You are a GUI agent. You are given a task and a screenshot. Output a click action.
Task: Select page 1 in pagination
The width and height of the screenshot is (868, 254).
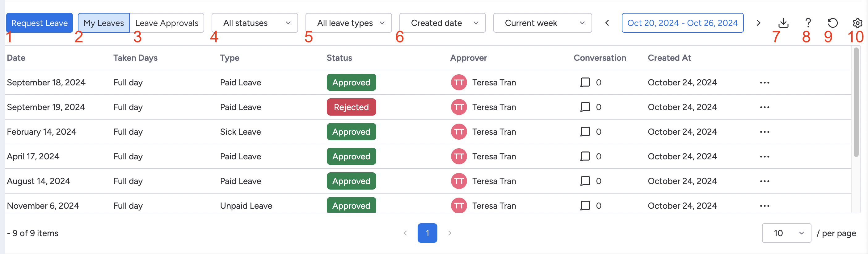(x=427, y=233)
